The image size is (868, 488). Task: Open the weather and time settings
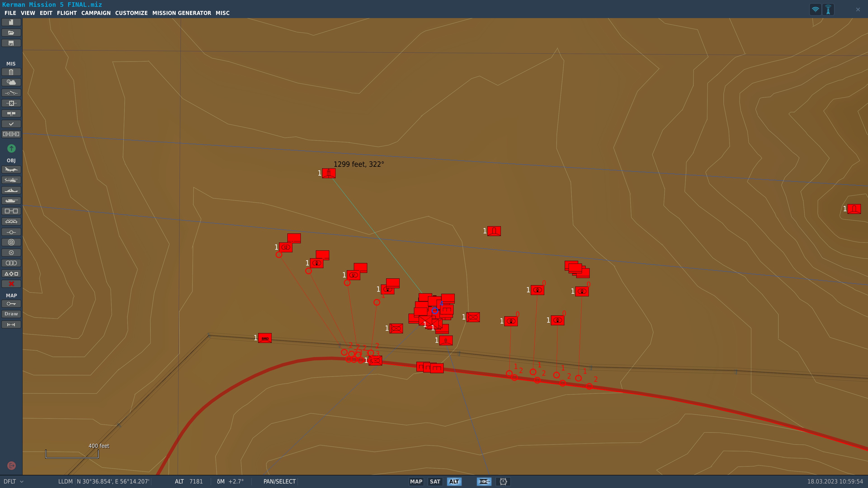coord(11,82)
